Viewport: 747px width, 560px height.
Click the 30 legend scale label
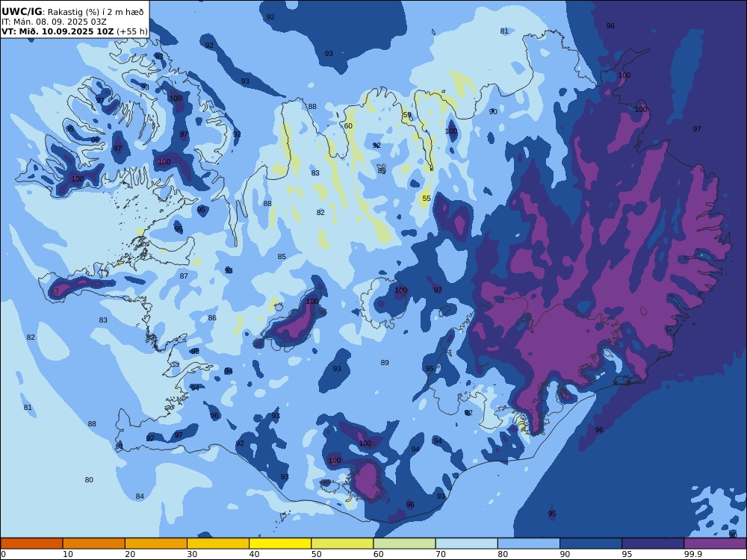click(192, 554)
